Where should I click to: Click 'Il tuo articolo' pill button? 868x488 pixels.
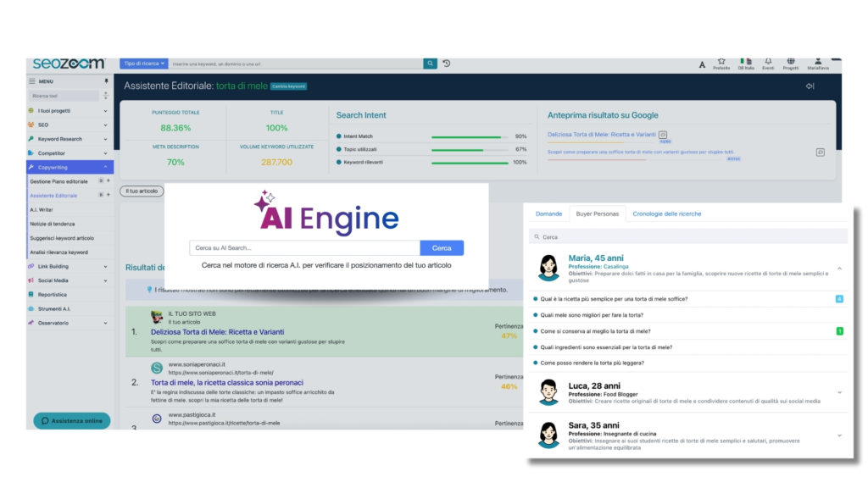click(x=142, y=191)
